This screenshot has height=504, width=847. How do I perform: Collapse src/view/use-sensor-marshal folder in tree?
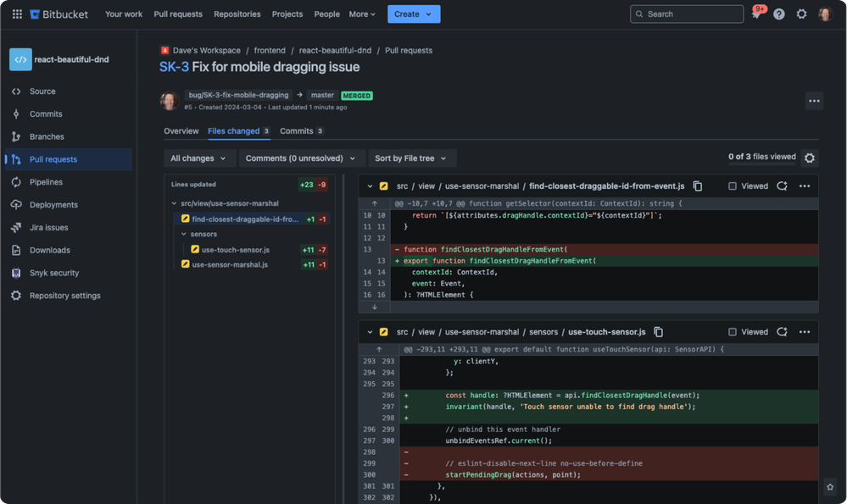(174, 203)
